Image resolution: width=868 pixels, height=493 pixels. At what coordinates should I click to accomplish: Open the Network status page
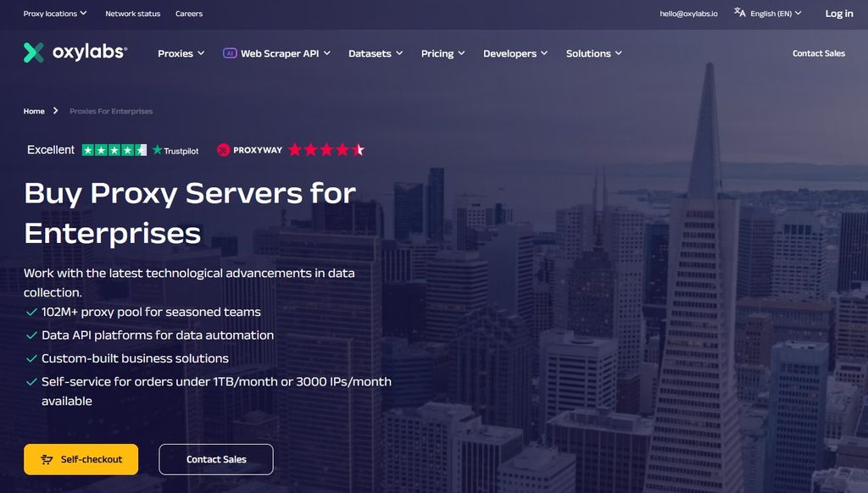point(132,13)
